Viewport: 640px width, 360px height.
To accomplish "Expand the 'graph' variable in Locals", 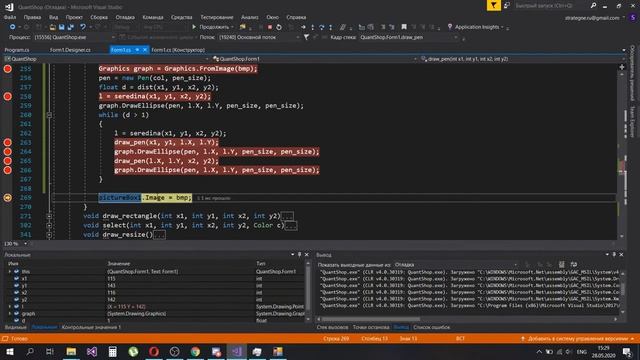I will [x=10, y=314].
